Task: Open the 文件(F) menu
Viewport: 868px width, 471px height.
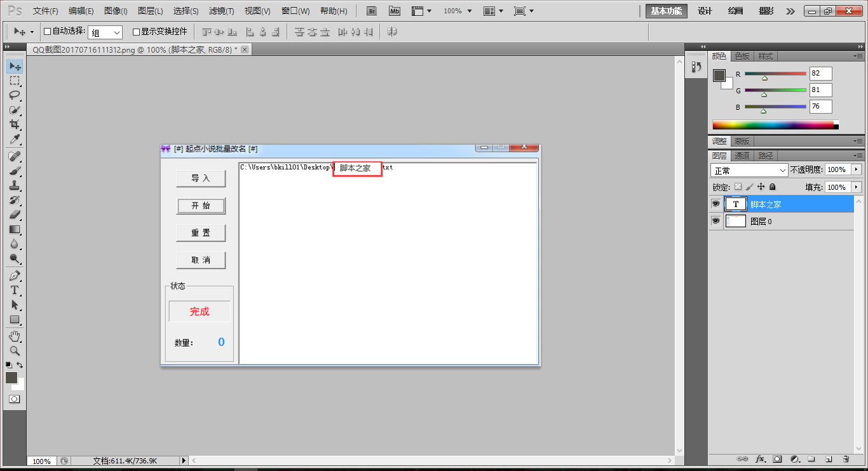Action: coord(45,11)
